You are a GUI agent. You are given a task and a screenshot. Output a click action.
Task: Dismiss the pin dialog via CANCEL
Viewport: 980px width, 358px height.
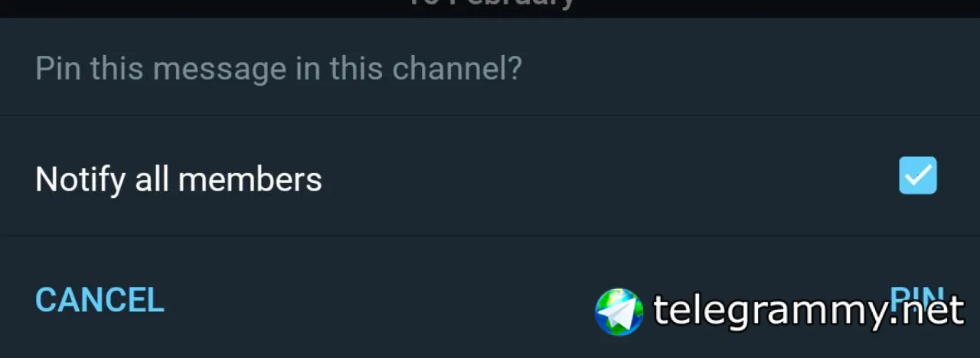click(x=100, y=300)
